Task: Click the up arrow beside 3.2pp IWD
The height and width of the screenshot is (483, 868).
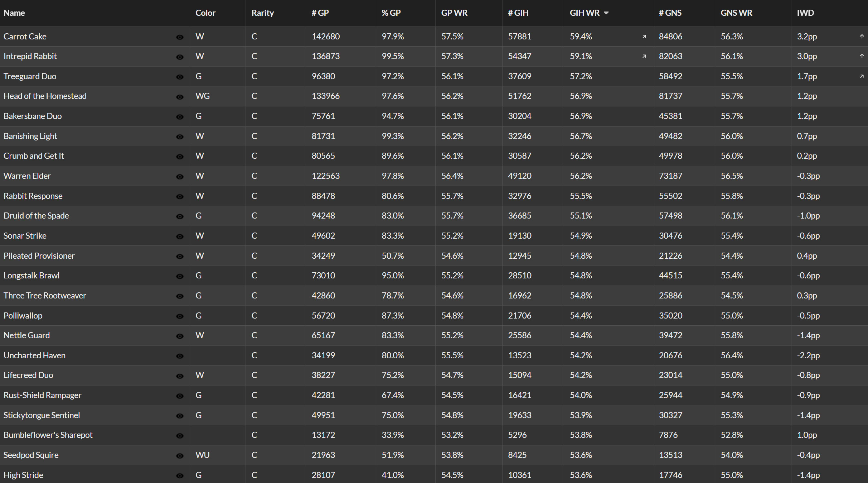Action: coord(862,36)
